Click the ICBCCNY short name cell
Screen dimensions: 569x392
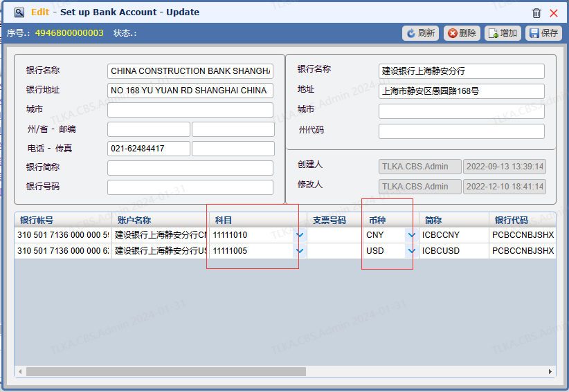pyautogui.click(x=454, y=235)
